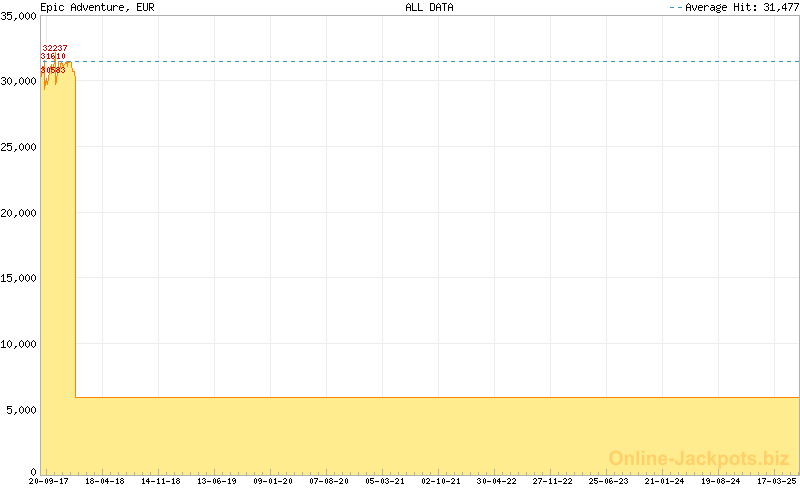
Task: Select the 27-11-22 date label
Action: pyautogui.click(x=553, y=481)
